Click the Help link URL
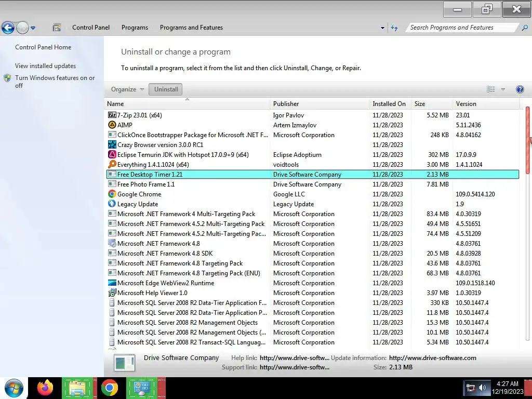Viewport: 532px width, 399px height. pos(295,357)
